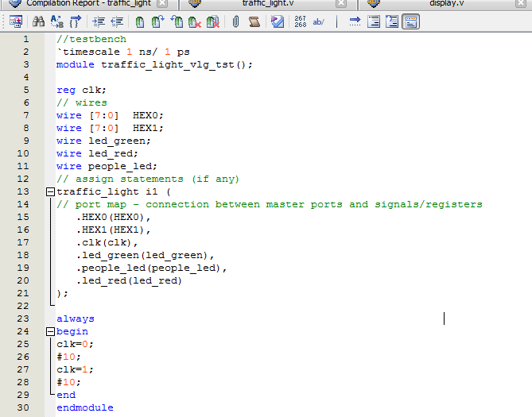The width and height of the screenshot is (532, 417).
Task: Decrease indent of selected code
Action: coord(117,21)
